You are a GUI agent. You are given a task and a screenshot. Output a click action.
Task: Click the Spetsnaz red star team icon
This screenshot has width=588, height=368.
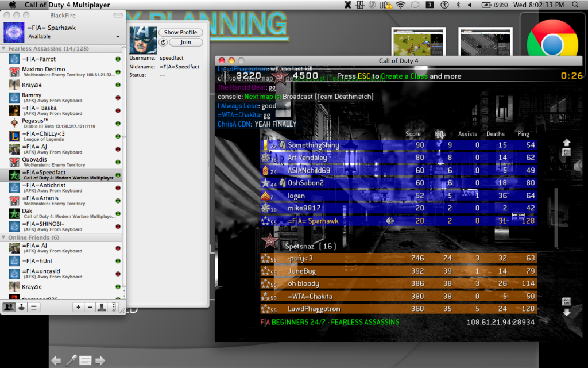coord(270,241)
